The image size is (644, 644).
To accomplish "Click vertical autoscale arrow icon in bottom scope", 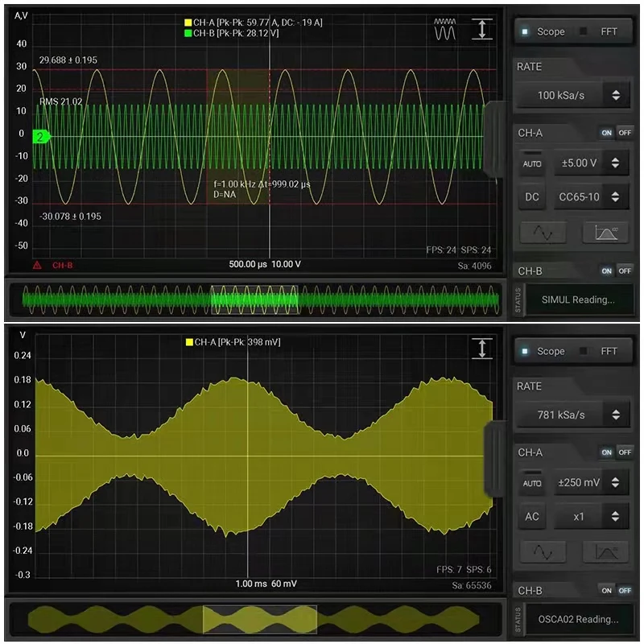I will coord(481,349).
